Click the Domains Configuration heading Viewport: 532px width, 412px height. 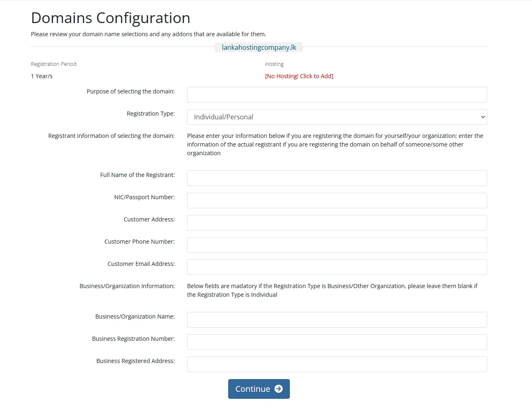(110, 18)
